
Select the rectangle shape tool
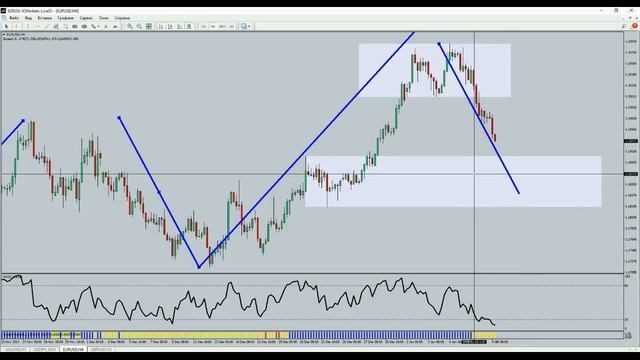(x=75, y=27)
